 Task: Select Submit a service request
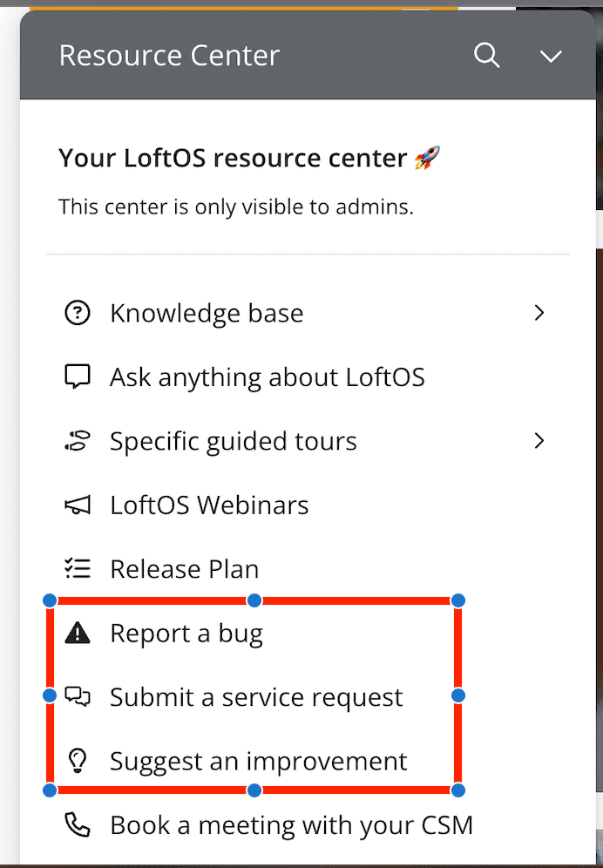(256, 697)
